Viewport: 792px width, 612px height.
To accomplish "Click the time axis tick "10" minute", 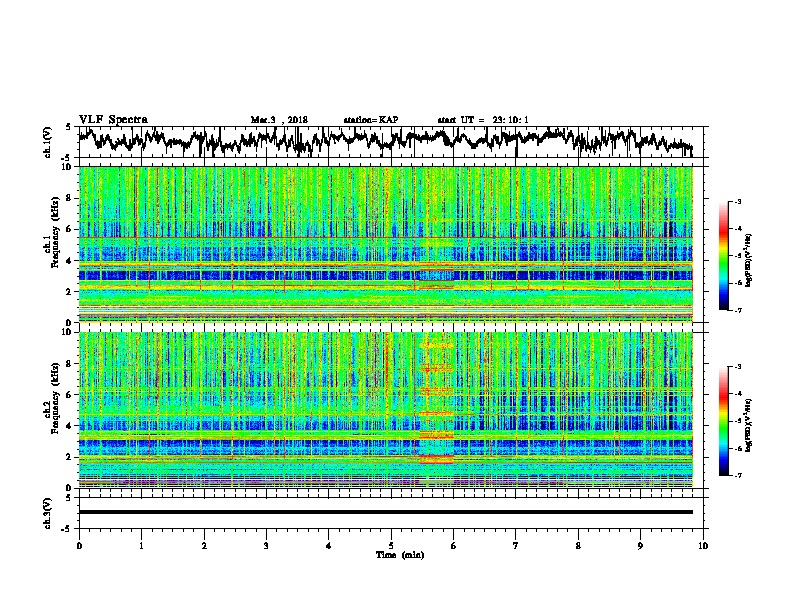I will click(x=703, y=546).
